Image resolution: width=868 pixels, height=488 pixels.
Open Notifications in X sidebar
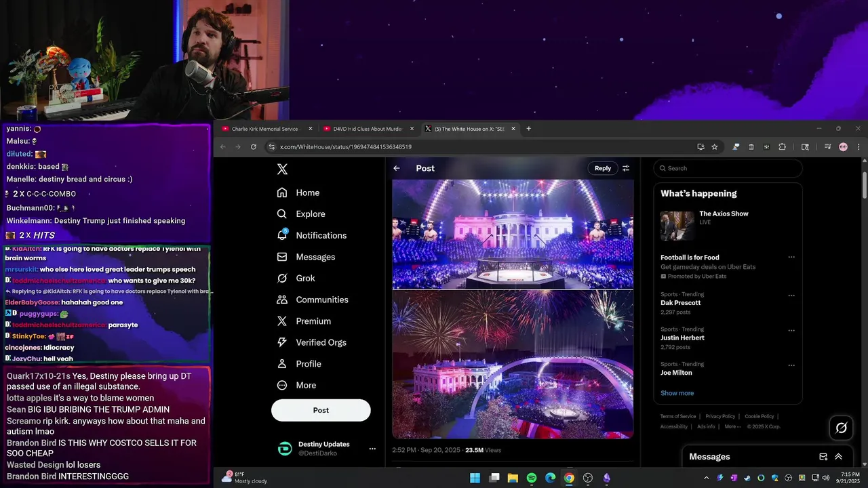click(312, 235)
